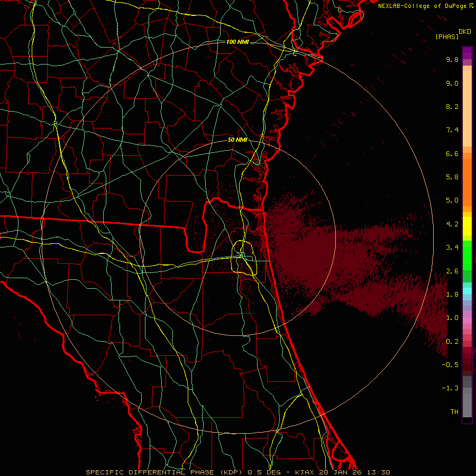Click the 7.4 legend value
Image resolution: width=476 pixels, height=476 pixels.
click(x=452, y=130)
